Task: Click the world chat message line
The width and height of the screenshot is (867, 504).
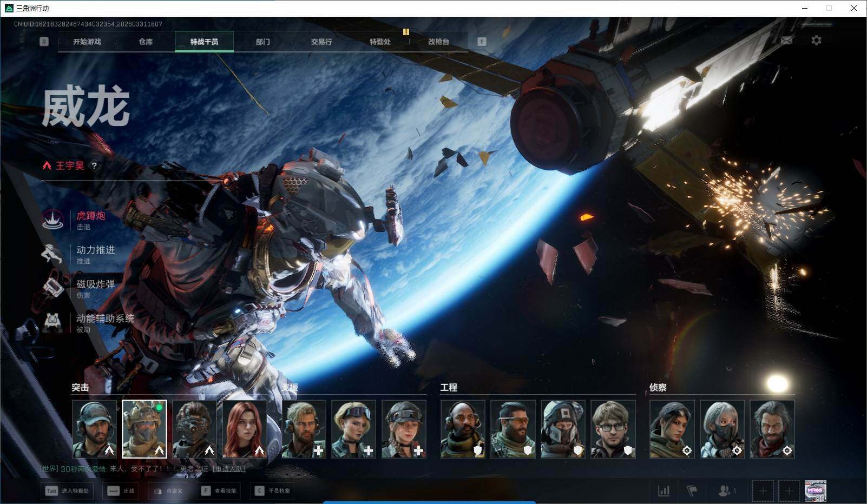Action: (143, 469)
